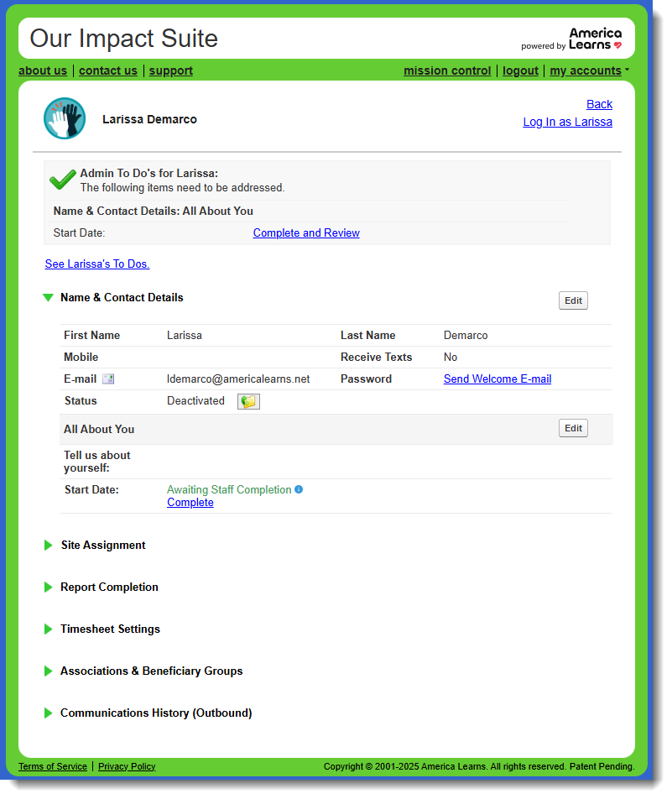
Task: Click the Admin To Do's for Larissa heading
Action: pyautogui.click(x=148, y=173)
